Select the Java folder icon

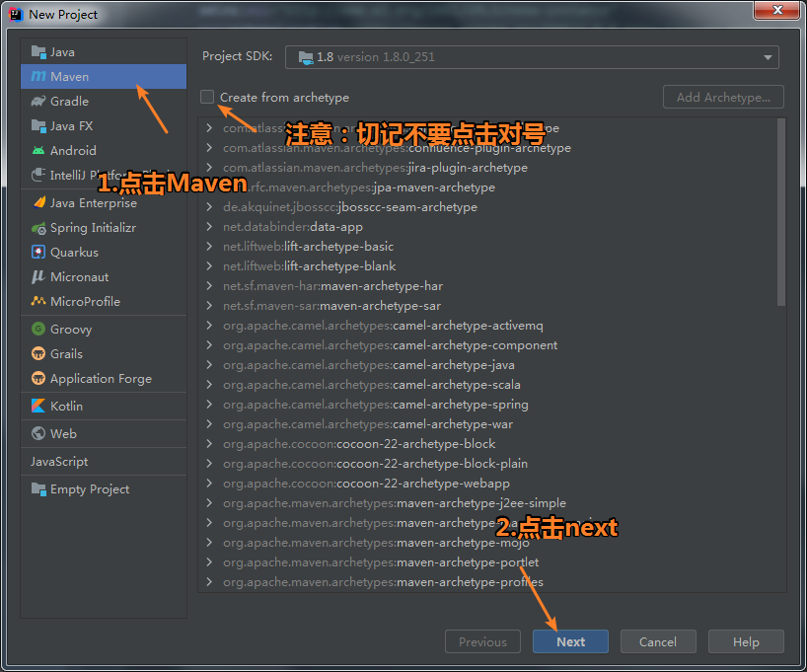38,52
